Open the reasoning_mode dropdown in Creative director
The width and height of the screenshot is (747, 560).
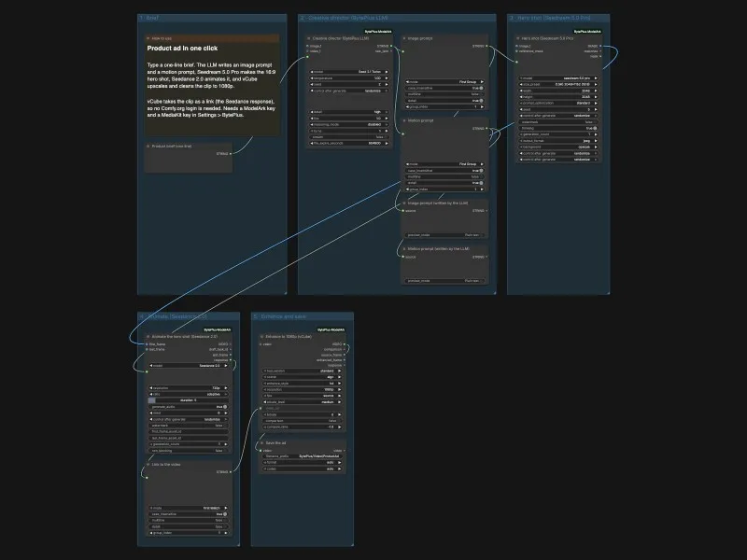tap(349, 124)
